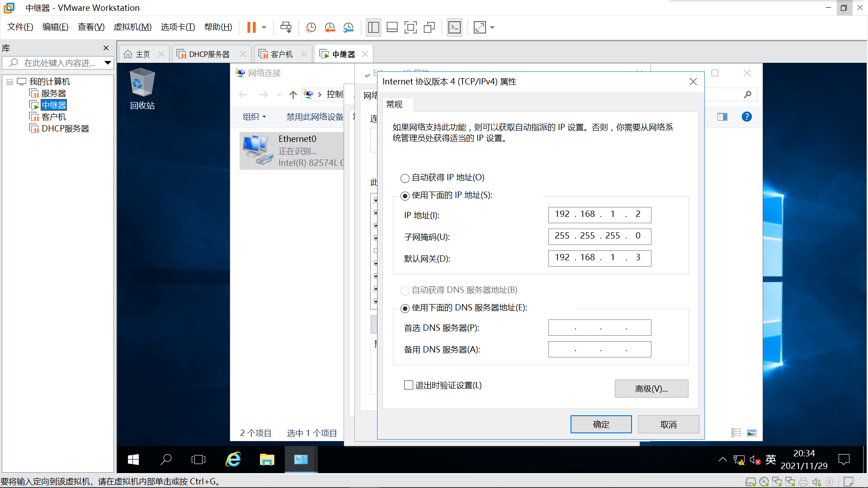Open library search dropdown arrow
This screenshot has height=488, width=868.
click(108, 63)
